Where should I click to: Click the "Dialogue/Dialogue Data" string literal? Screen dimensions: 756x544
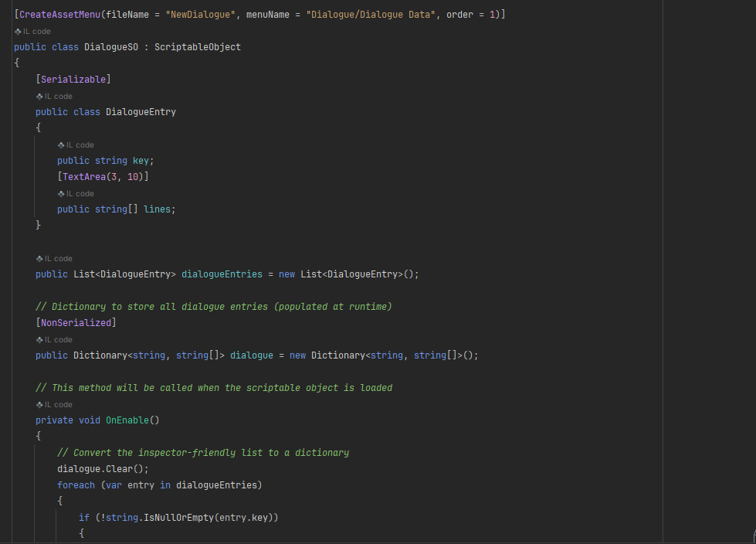tap(371, 15)
